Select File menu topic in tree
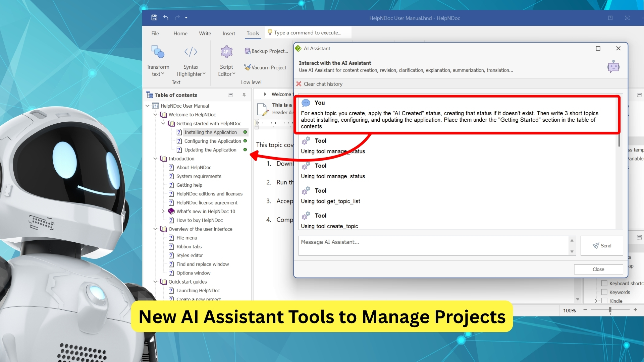 [x=187, y=238]
